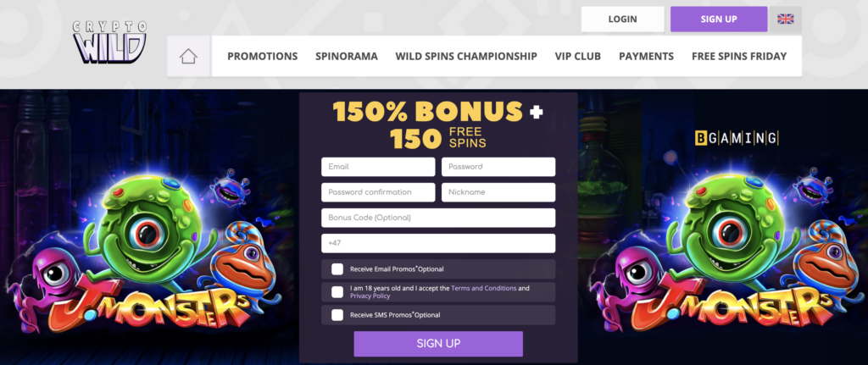Check the 18 years old agreement box
Screen dimensions: 868x365
click(337, 292)
